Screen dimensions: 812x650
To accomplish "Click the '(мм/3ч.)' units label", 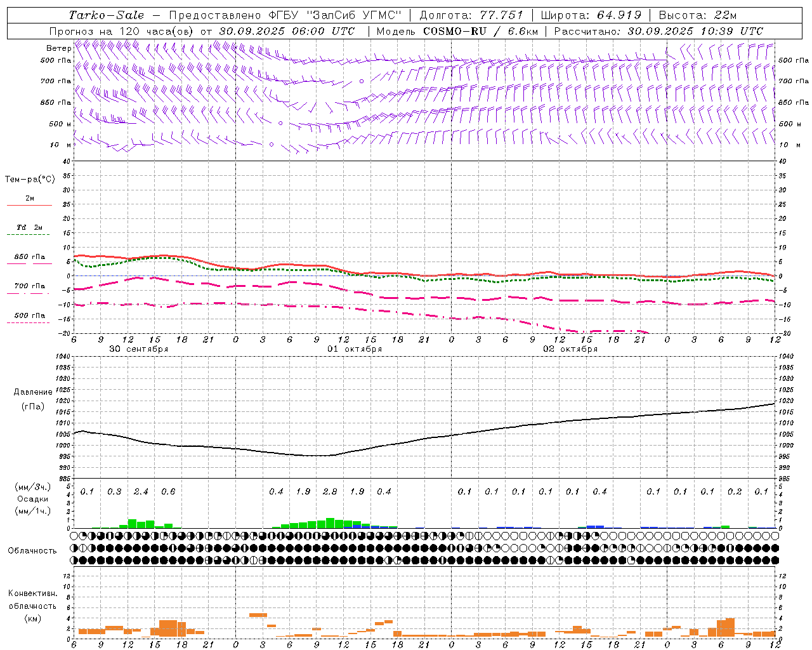I will [32, 487].
